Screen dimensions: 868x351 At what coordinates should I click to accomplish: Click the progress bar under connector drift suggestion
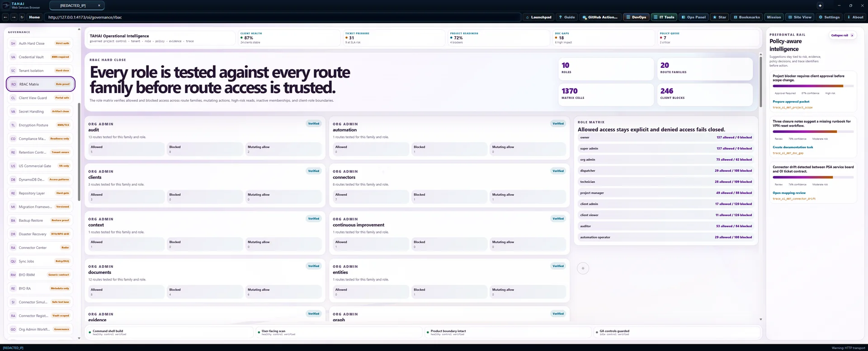[x=813, y=177]
